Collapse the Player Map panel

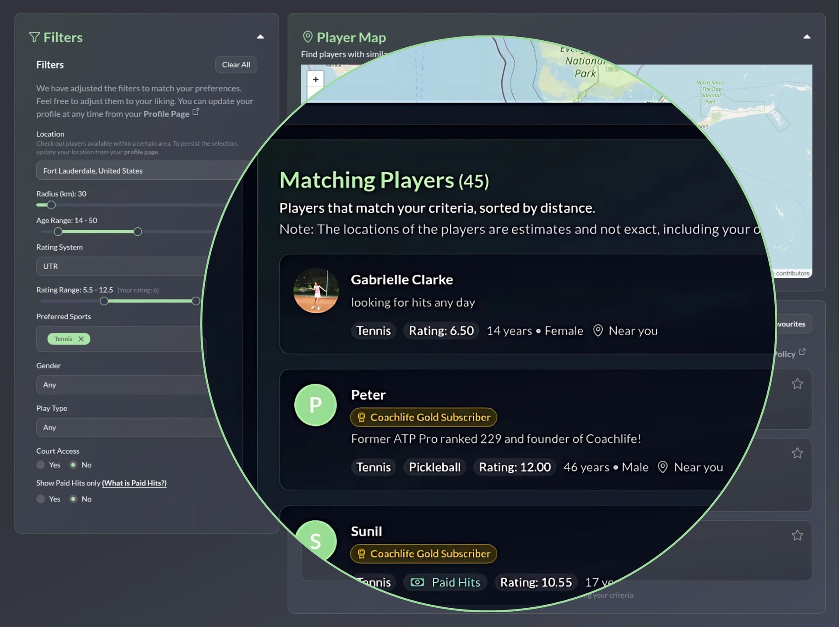click(807, 37)
